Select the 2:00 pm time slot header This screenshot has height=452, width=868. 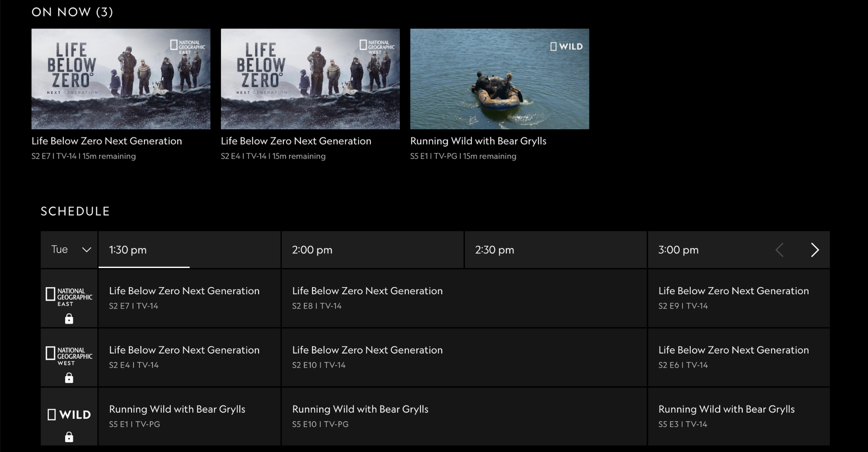point(373,250)
